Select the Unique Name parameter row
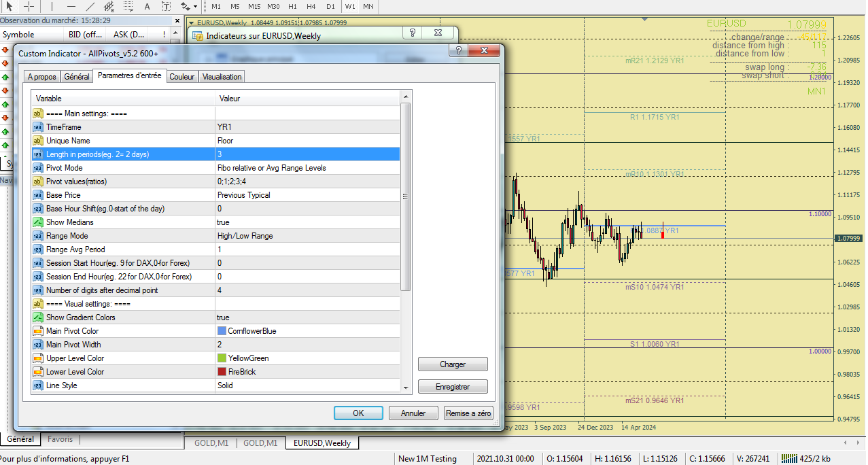The height and width of the screenshot is (465, 868). [216, 141]
